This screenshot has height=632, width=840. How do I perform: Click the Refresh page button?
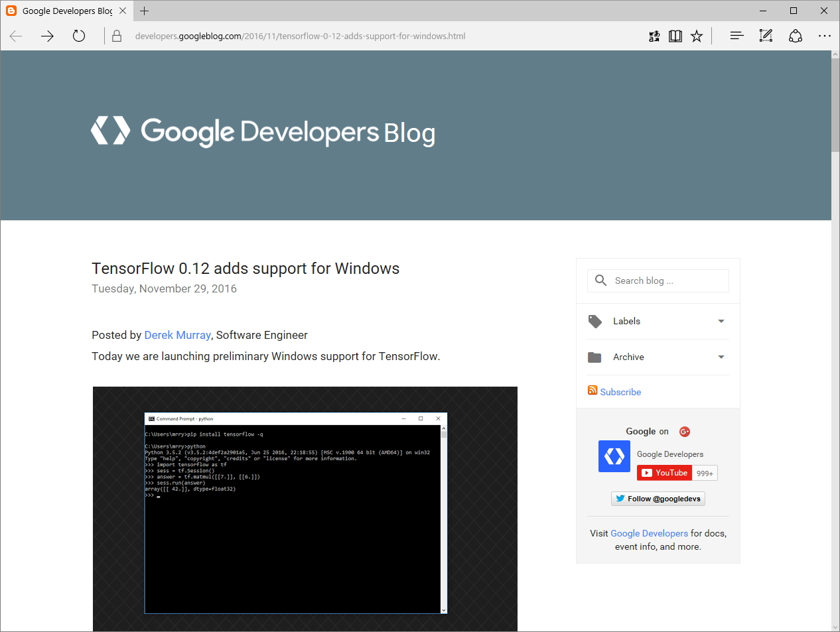[x=78, y=36]
